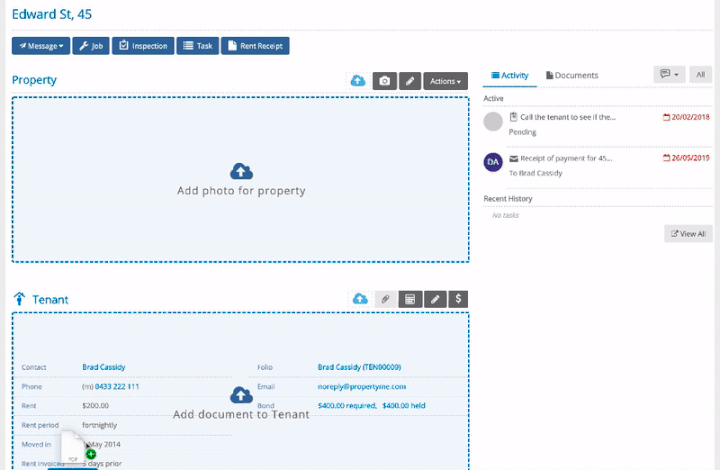Click the pencil edit icon for Tenant
Image resolution: width=720 pixels, height=470 pixels.
[x=435, y=299]
